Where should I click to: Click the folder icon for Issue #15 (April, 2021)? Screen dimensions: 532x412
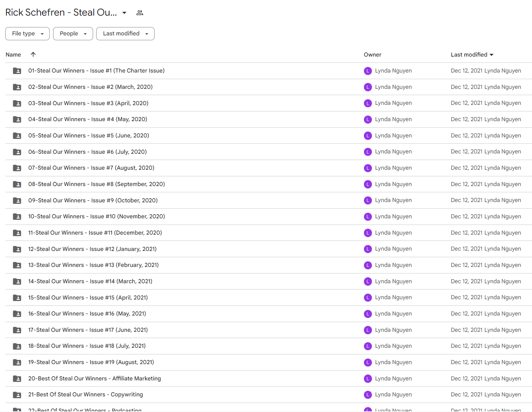[x=17, y=298]
